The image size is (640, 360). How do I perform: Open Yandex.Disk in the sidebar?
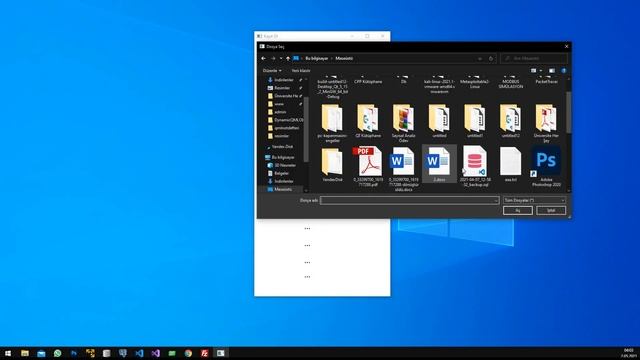[282, 147]
